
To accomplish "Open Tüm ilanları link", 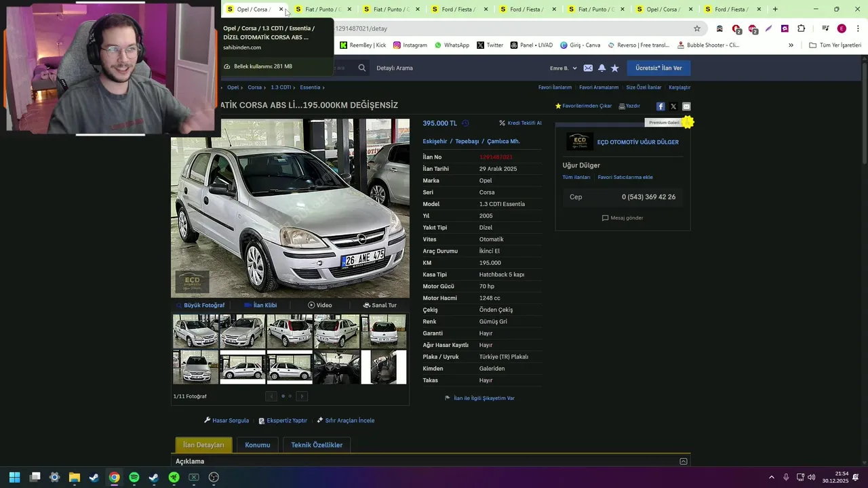I will tap(576, 178).
